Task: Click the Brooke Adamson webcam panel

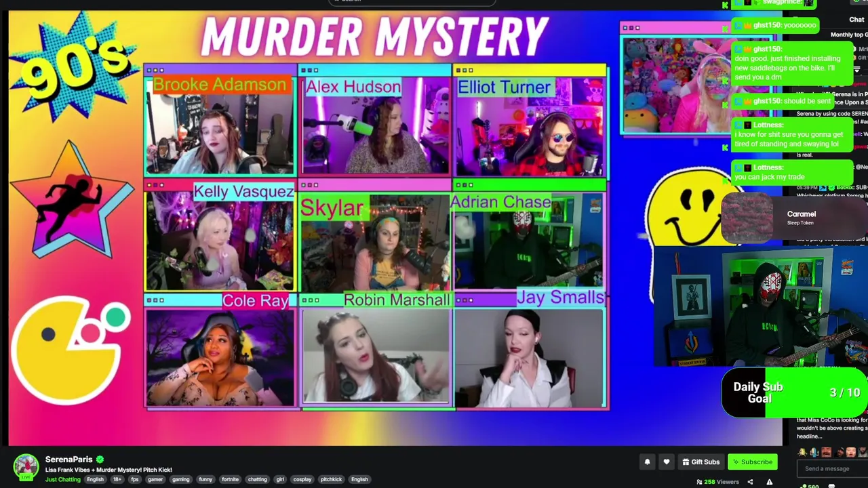Action: (x=220, y=121)
